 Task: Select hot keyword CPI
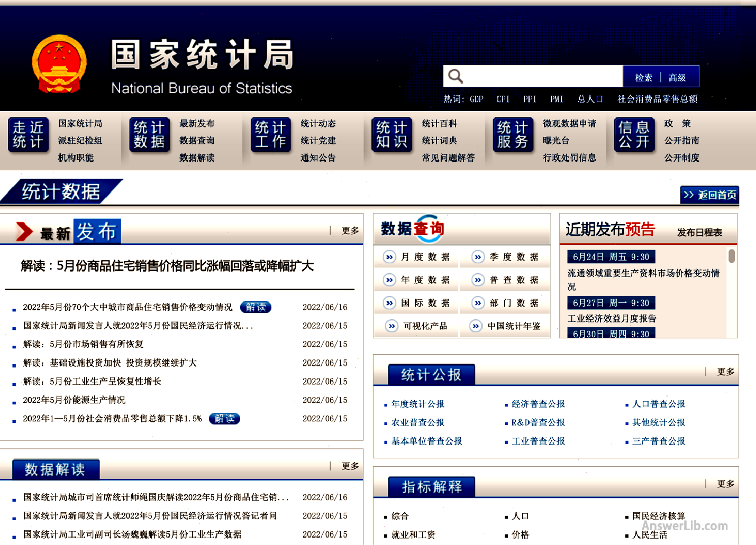point(503,99)
